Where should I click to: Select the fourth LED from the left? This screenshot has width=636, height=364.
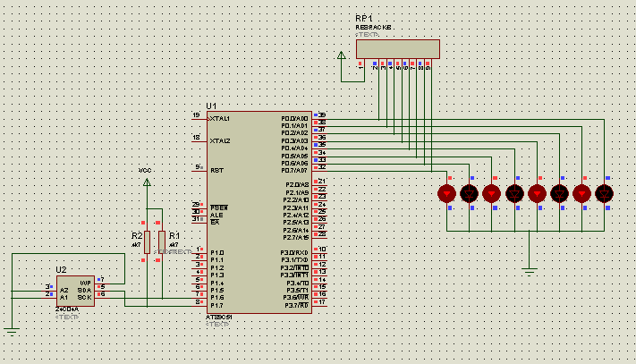click(x=514, y=193)
